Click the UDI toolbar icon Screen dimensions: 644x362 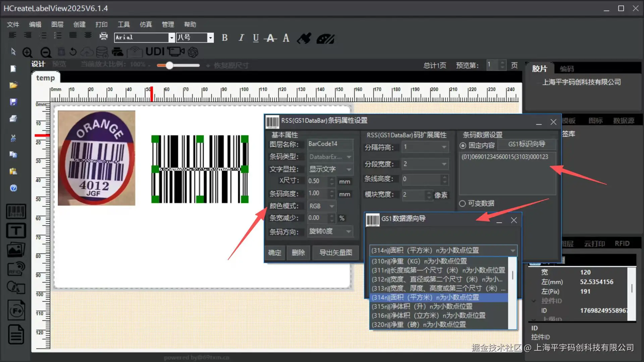(x=155, y=52)
